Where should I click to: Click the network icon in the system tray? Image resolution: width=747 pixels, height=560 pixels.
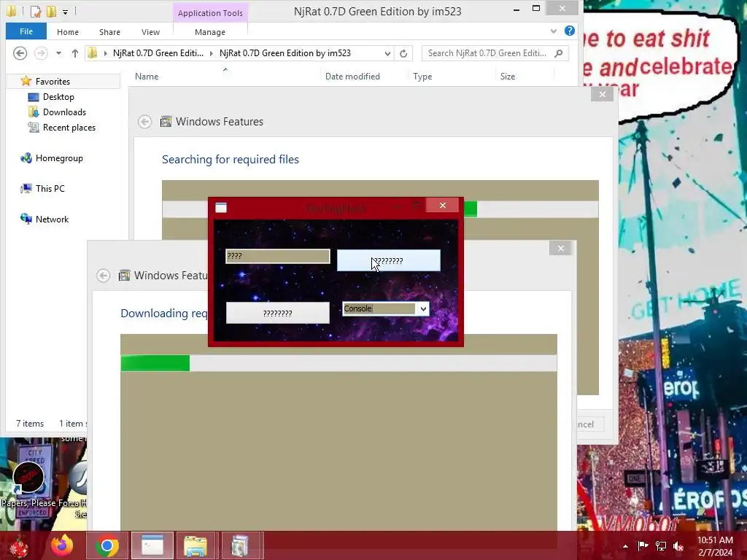tap(661, 545)
